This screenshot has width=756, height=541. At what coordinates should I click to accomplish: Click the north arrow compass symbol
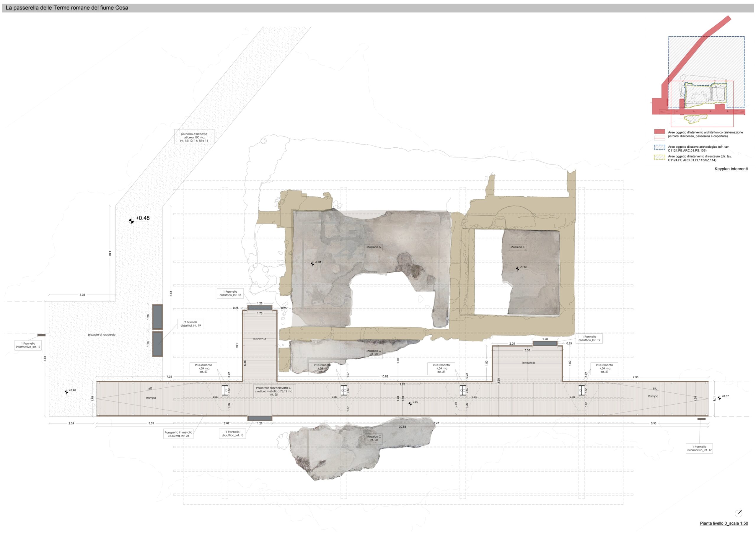(x=738, y=513)
